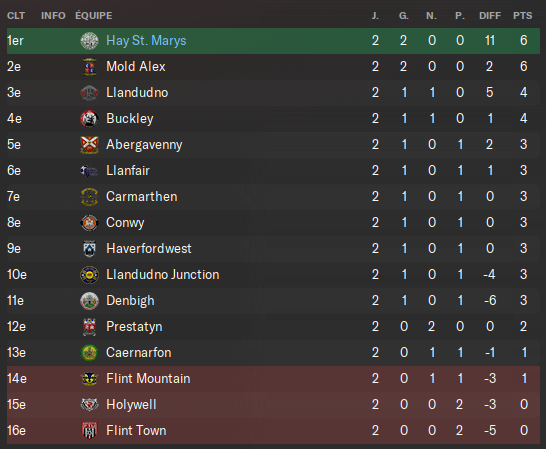
Task: Click the Hay St. Marys club crest
Action: [x=89, y=41]
